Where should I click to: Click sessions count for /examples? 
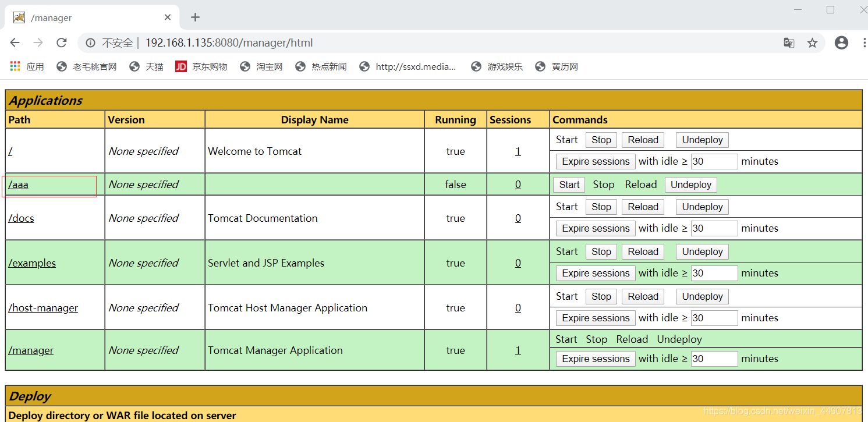point(518,263)
